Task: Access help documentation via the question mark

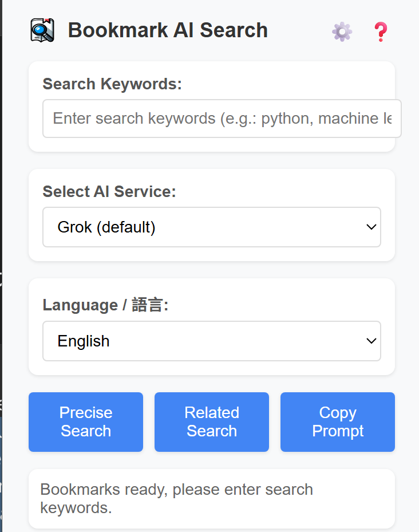Action: [381, 31]
